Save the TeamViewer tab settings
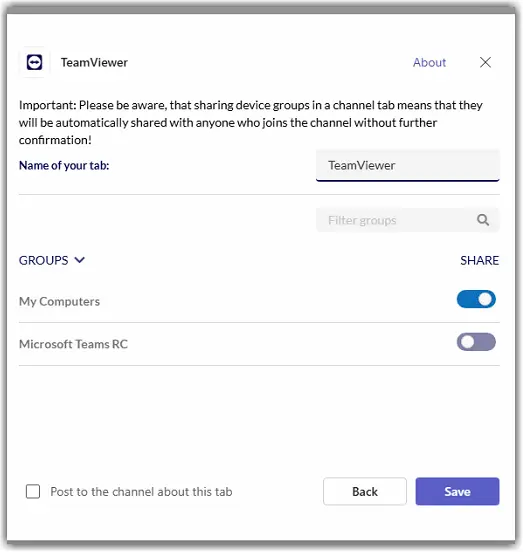This screenshot has width=523, height=552. pyautogui.click(x=457, y=491)
